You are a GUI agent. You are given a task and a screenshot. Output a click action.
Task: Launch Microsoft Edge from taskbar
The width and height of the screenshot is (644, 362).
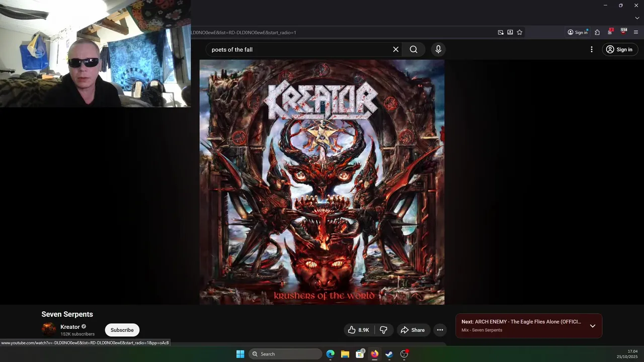pyautogui.click(x=330, y=354)
